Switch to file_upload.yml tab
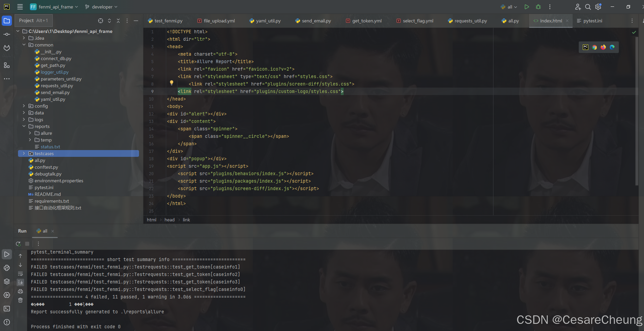The width and height of the screenshot is (644, 331). click(x=216, y=21)
